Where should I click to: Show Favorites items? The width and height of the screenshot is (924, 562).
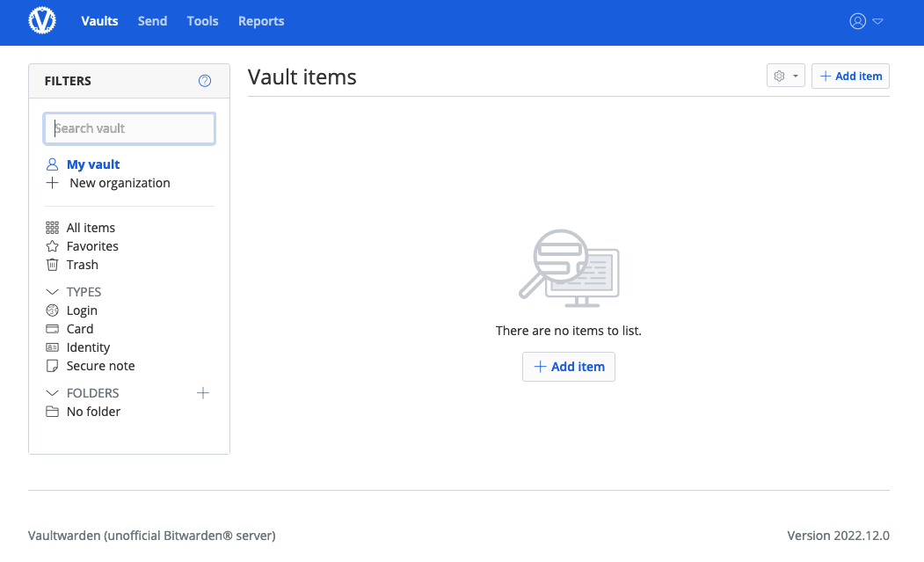coord(92,246)
